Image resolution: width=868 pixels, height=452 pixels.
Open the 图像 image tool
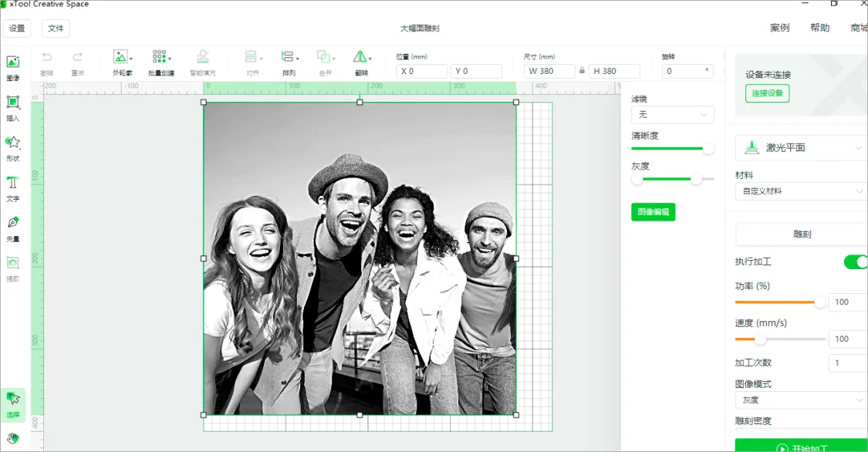13,68
